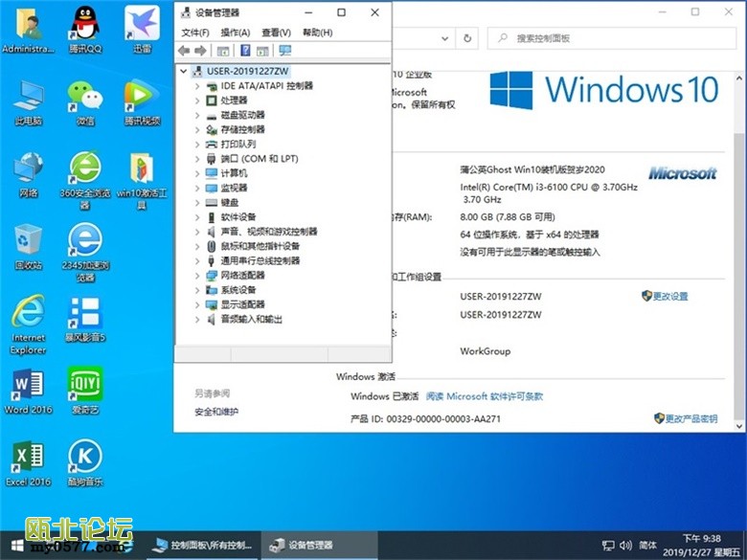Click the refresh button beside the address bar
The image size is (747, 560).
pyautogui.click(x=467, y=38)
